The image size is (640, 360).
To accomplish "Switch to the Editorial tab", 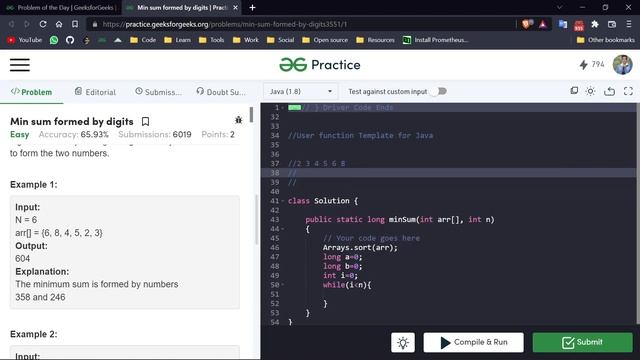I will pyautogui.click(x=95, y=92).
